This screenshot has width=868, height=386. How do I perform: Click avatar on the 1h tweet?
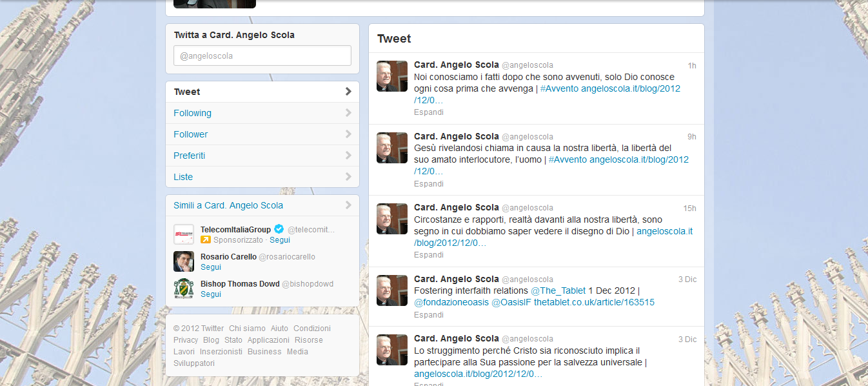392,76
